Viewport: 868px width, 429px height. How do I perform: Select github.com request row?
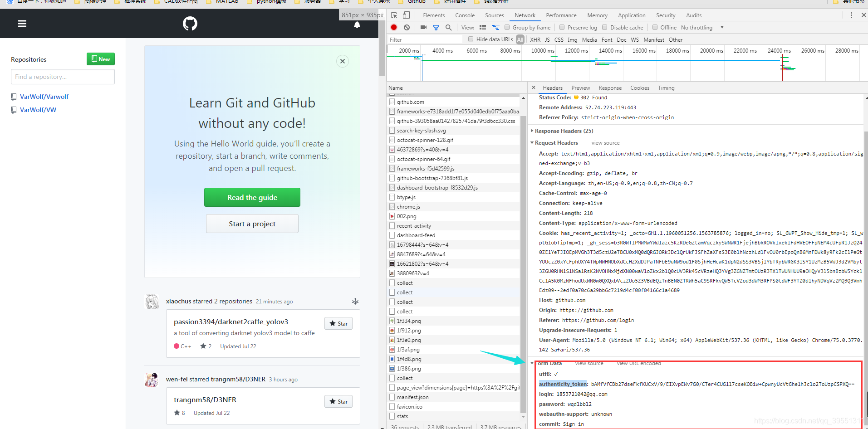click(x=454, y=102)
